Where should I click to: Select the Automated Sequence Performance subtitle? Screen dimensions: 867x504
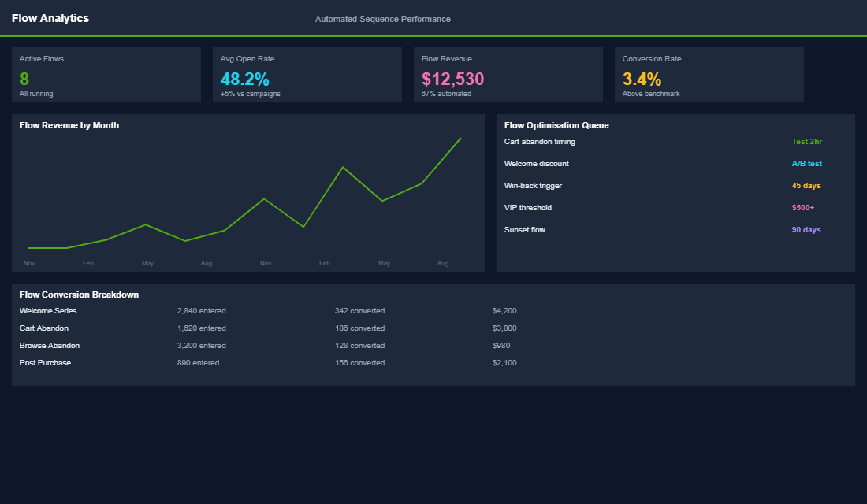(382, 20)
